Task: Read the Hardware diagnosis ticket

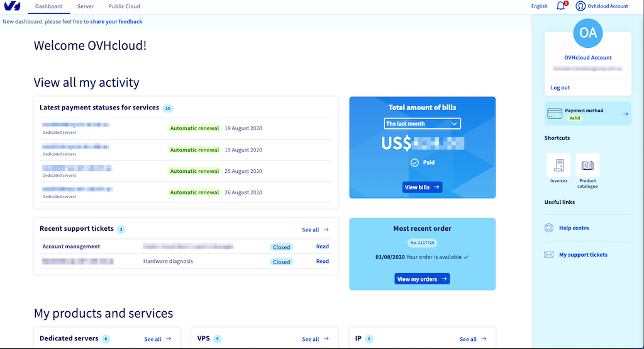Action: 322,261
